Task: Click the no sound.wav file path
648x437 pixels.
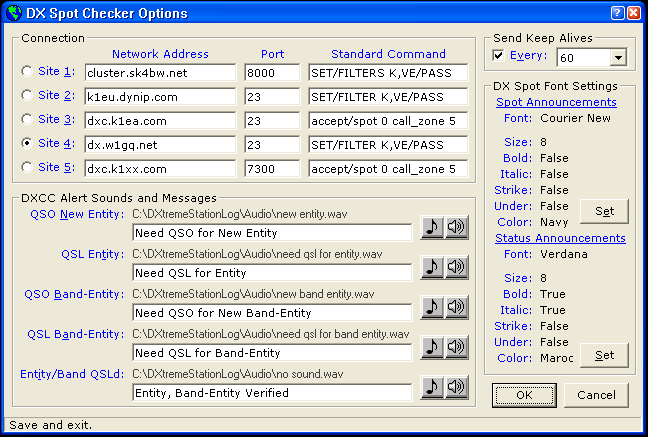Action: [x=238, y=374]
